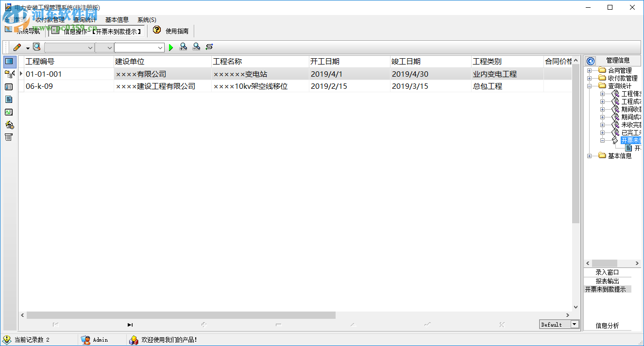The height and width of the screenshot is (346, 644).
Task: Click 信息分析 at the bottom right
Action: pos(608,326)
